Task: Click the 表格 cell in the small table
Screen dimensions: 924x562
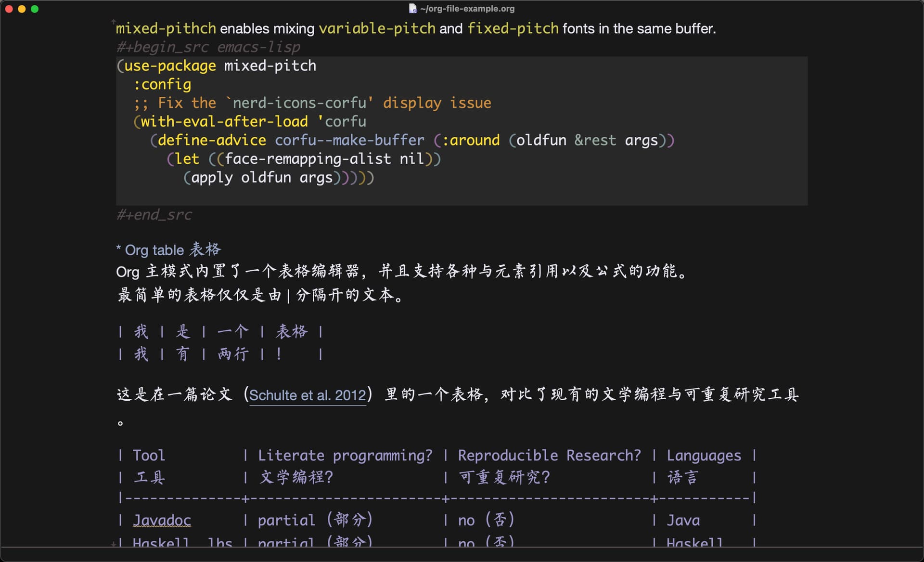Action: 291,332
